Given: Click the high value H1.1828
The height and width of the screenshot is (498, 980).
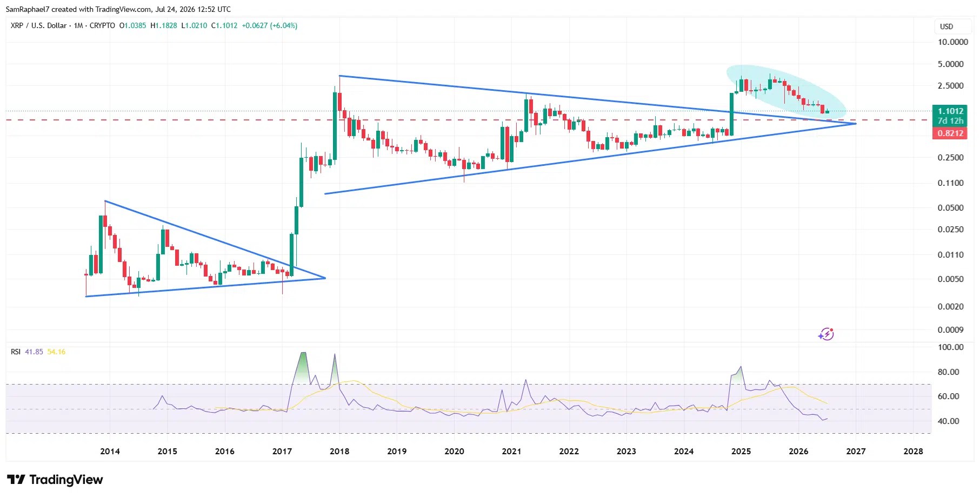Looking at the screenshot, I should coord(163,25).
